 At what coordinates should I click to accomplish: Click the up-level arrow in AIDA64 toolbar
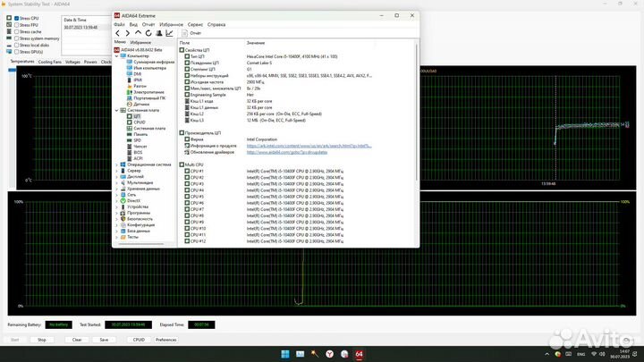click(138, 33)
